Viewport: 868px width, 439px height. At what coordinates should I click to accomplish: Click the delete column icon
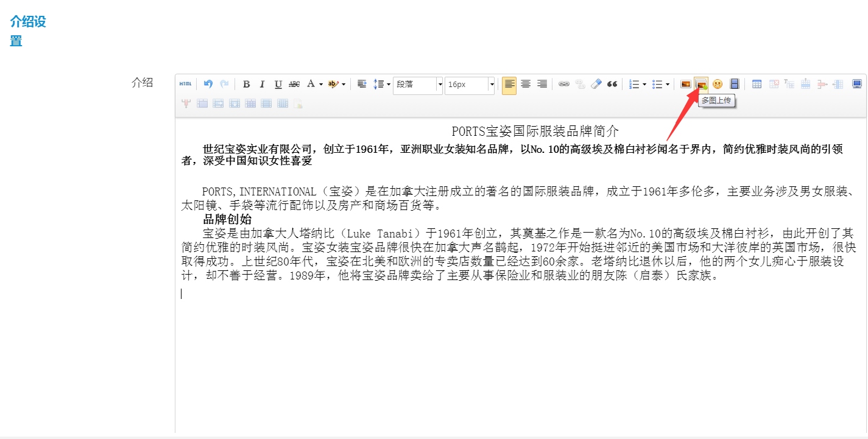[x=186, y=104]
